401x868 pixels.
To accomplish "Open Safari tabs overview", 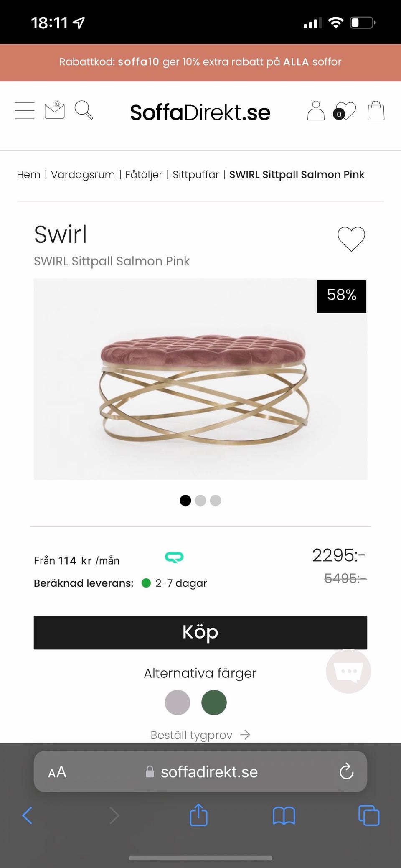I will [369, 815].
